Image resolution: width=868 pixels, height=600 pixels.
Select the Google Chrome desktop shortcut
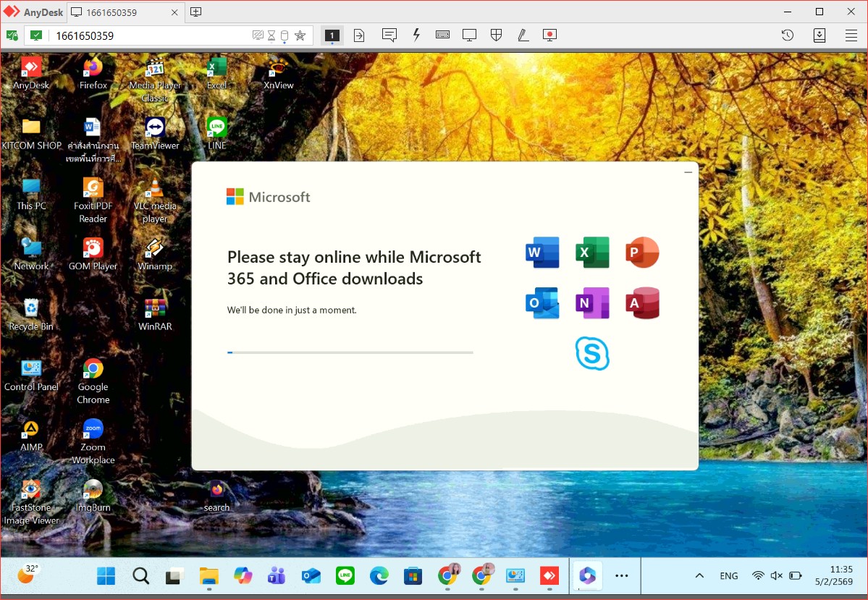93,381
